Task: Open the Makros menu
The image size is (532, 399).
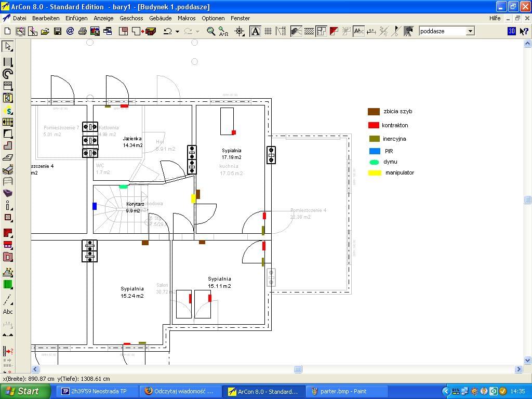Action: [x=187, y=18]
